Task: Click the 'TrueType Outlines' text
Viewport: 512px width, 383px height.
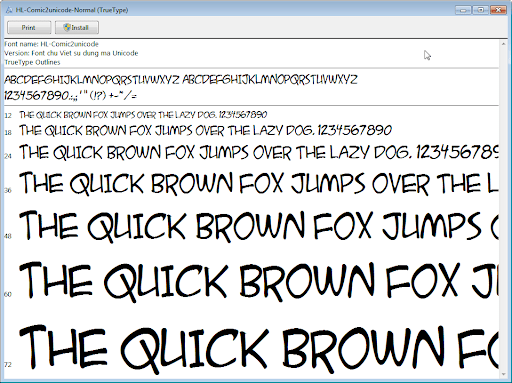Action: tap(32, 62)
